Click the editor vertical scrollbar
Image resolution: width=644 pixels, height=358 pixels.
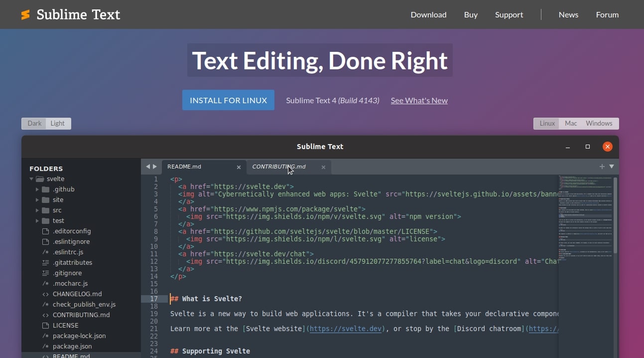[616, 214]
